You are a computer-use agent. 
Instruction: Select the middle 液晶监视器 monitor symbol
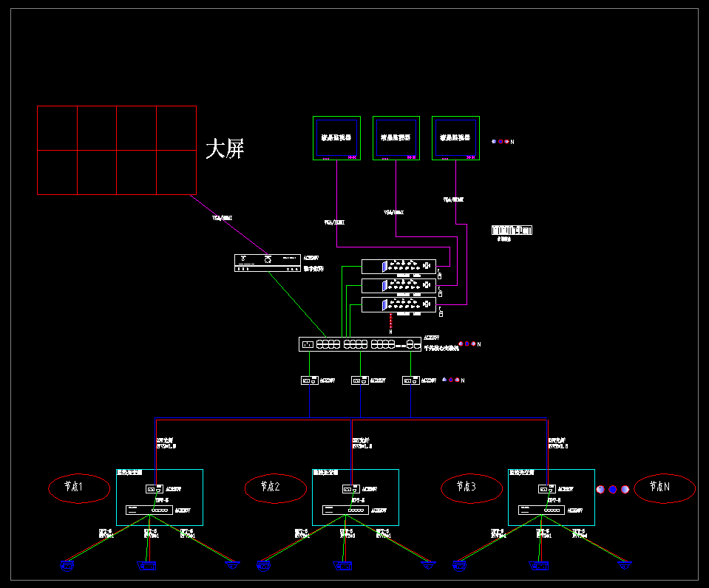pos(396,138)
